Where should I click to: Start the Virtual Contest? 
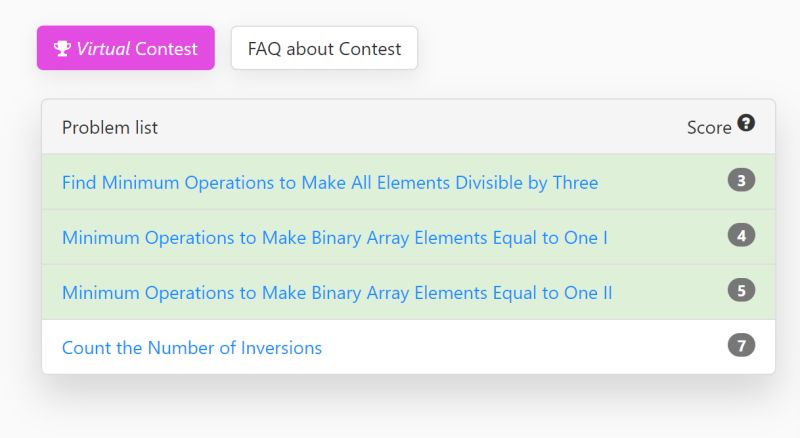[x=126, y=48]
